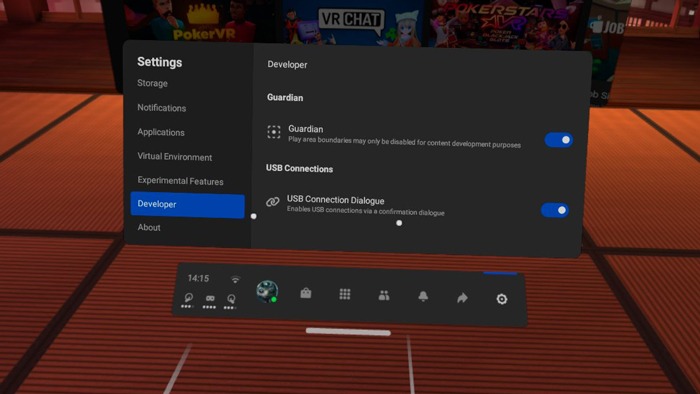This screenshot has width=700, height=394.
Task: Open the Notifications bell icon
Action: [423, 296]
